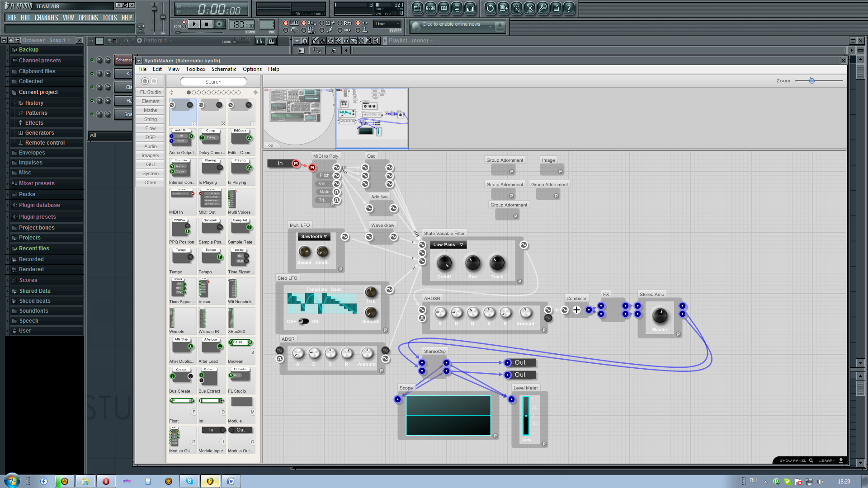Image resolution: width=868 pixels, height=488 pixels.
Task: Click the Save link in Step LFO
Action: pyautogui.click(x=336, y=289)
